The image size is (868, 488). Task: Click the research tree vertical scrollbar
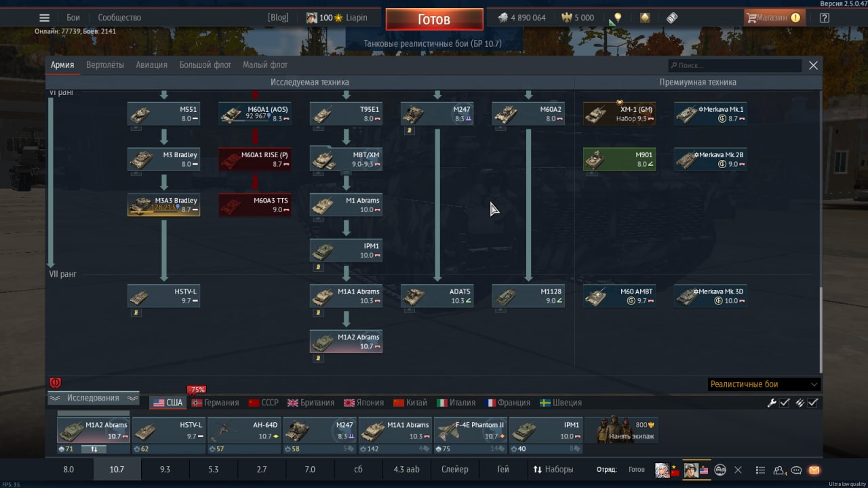[821, 329]
